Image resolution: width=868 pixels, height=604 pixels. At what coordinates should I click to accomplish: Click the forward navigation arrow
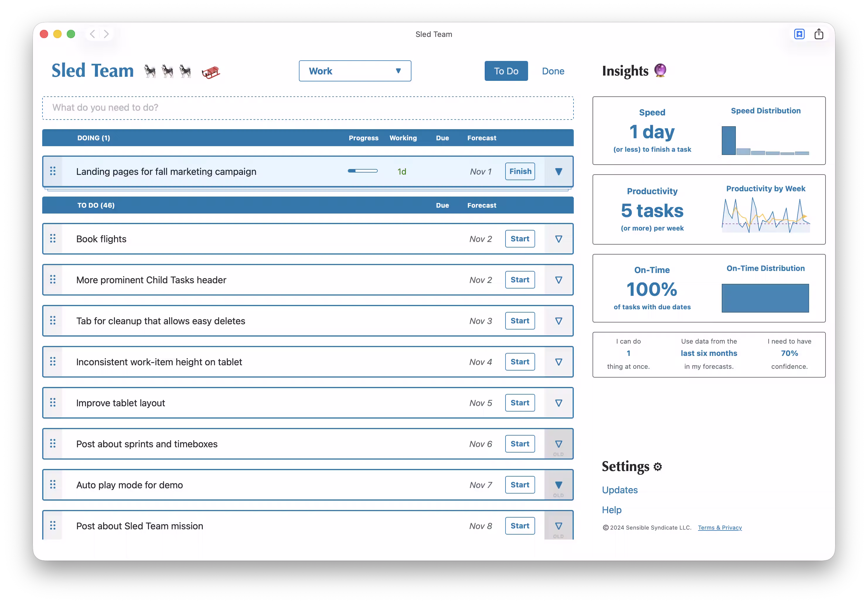click(106, 34)
